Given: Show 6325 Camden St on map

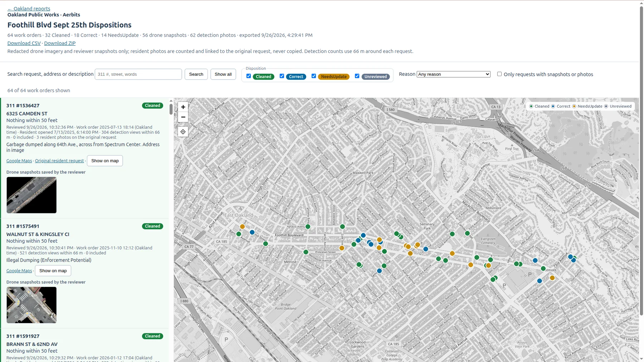Looking at the screenshot, I should pos(105,161).
